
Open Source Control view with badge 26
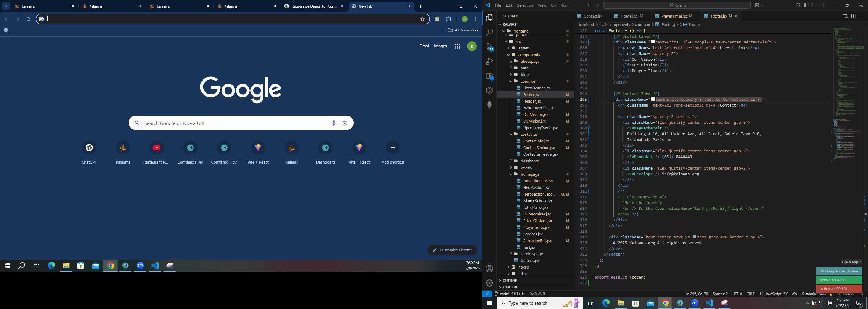tap(489, 47)
